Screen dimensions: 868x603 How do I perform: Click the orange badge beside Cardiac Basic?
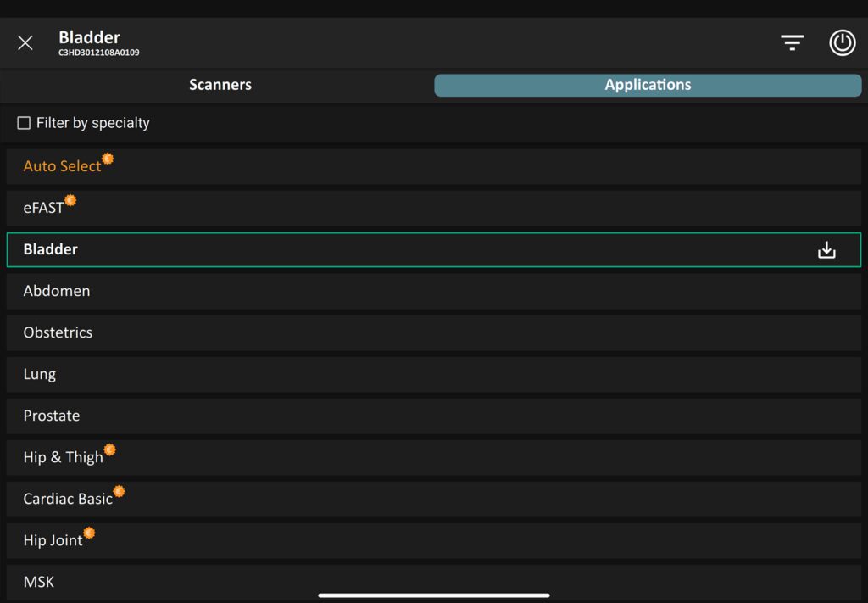[120, 491]
